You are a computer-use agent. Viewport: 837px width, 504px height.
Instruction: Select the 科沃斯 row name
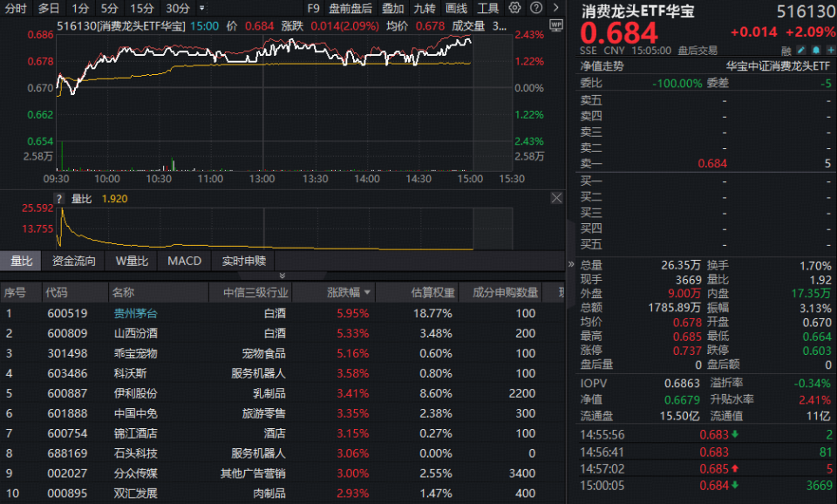[130, 373]
